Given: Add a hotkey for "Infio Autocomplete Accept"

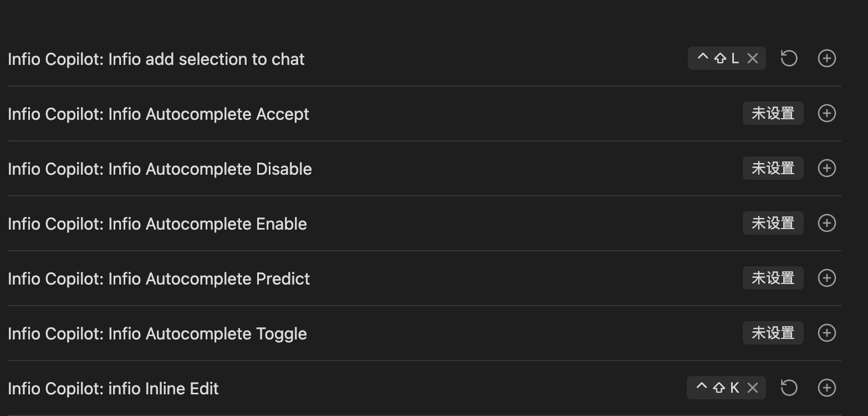Looking at the screenshot, I should point(826,113).
